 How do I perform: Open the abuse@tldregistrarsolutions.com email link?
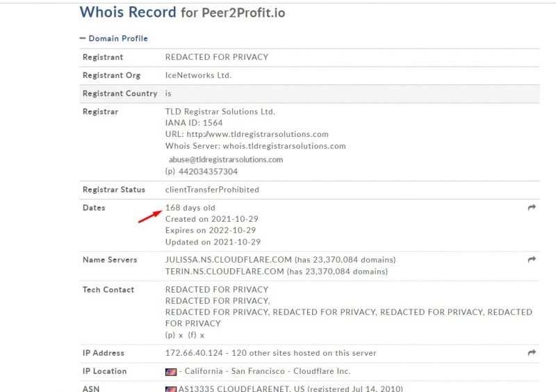coord(226,160)
